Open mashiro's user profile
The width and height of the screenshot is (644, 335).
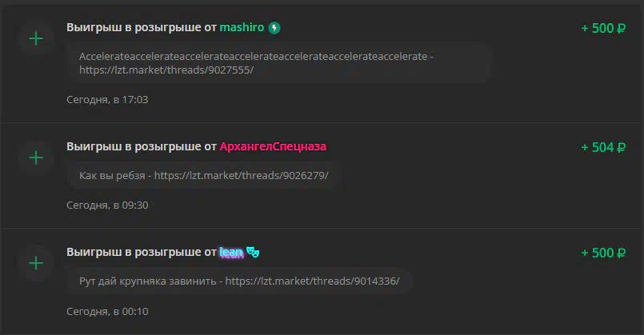[x=242, y=27]
